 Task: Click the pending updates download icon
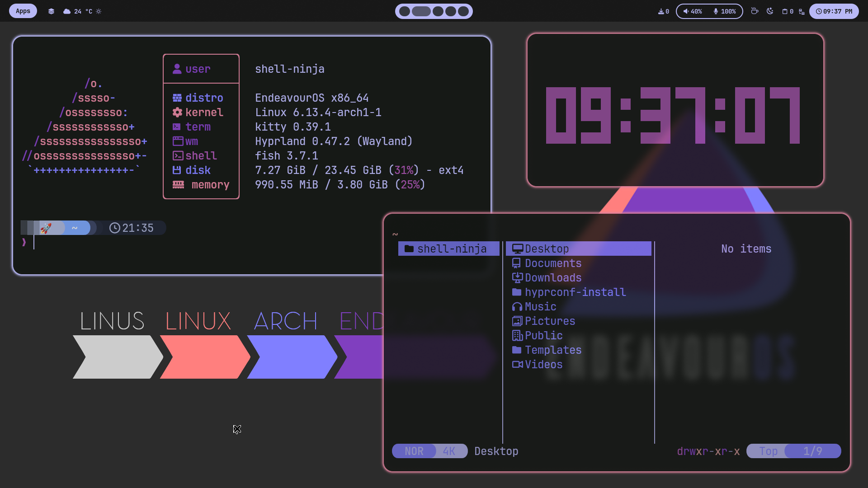coord(661,11)
